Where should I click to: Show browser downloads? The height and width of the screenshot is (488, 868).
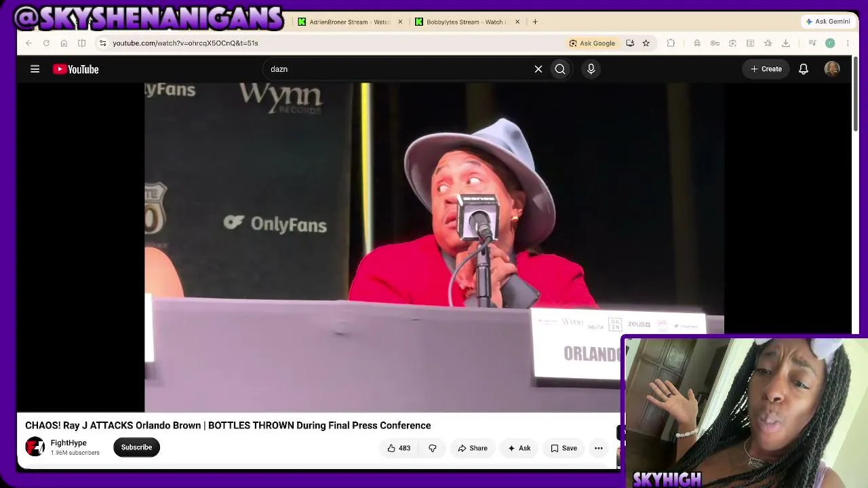(x=785, y=43)
